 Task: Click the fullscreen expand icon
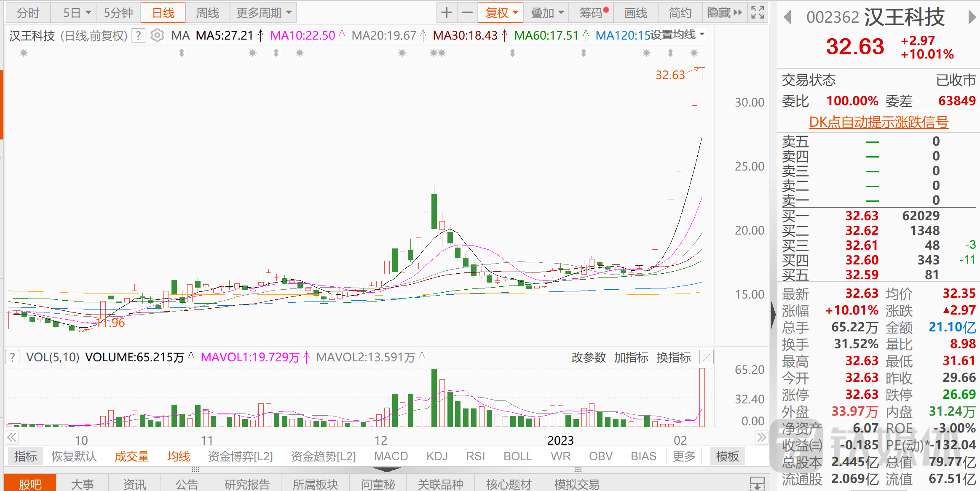(x=757, y=13)
